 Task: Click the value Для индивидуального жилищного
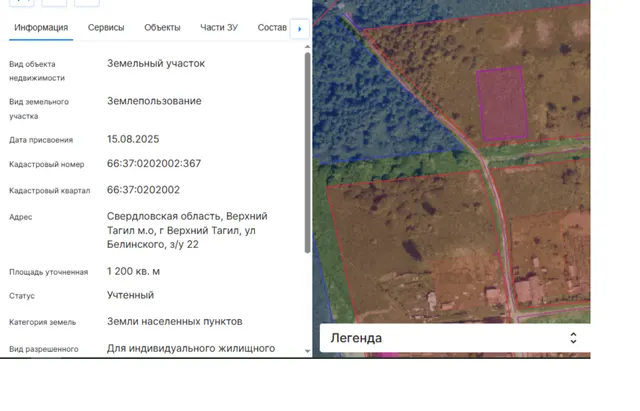point(191,349)
